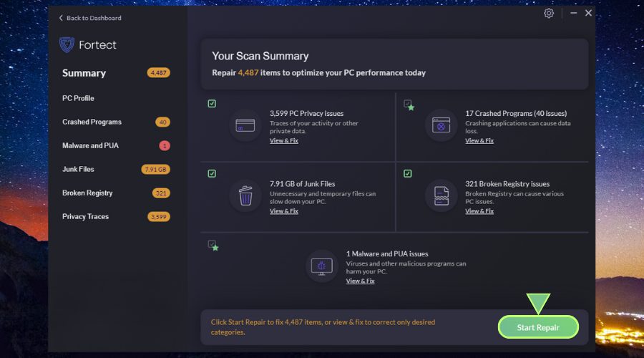Open the PC Profile sidebar section
The width and height of the screenshot is (644, 358).
(x=78, y=98)
